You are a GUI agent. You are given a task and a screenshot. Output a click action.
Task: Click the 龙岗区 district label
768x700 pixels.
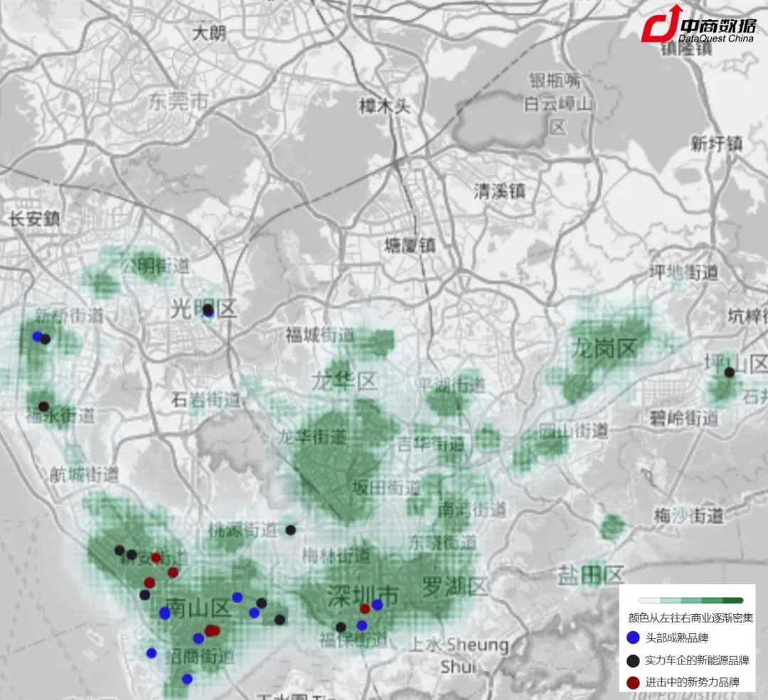pyautogui.click(x=604, y=348)
